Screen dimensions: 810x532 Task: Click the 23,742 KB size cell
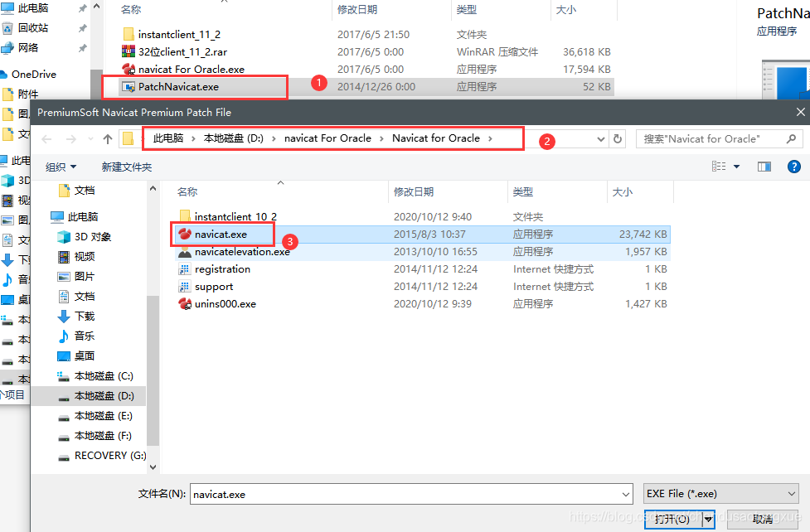[643, 234]
